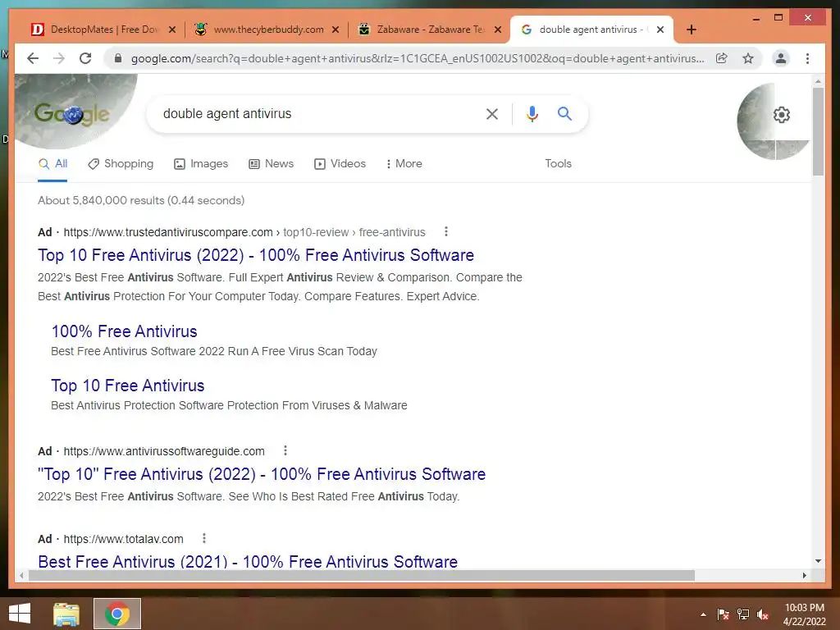Open the Chrome profile avatar
Viewport: 840px width, 630px height.
tap(781, 58)
